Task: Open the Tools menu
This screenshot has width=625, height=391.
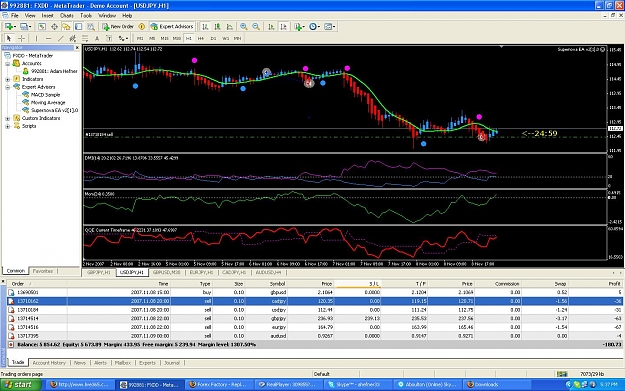Action: click(x=86, y=16)
